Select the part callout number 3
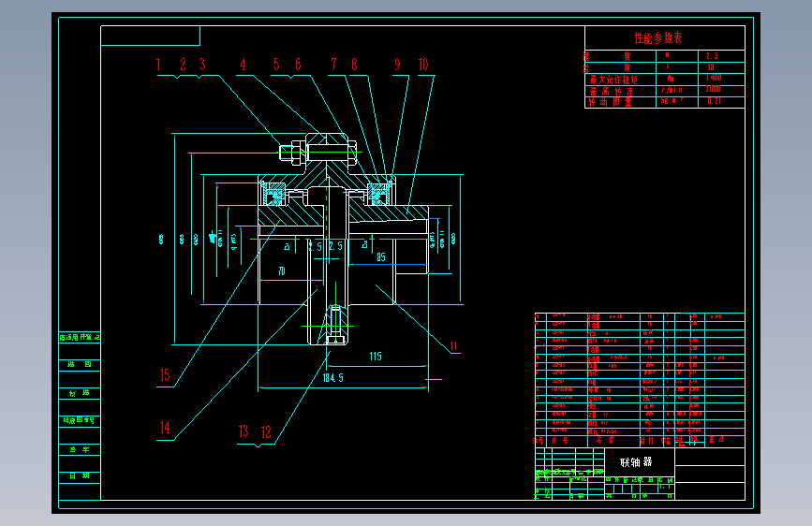812x526 pixels. click(202, 65)
